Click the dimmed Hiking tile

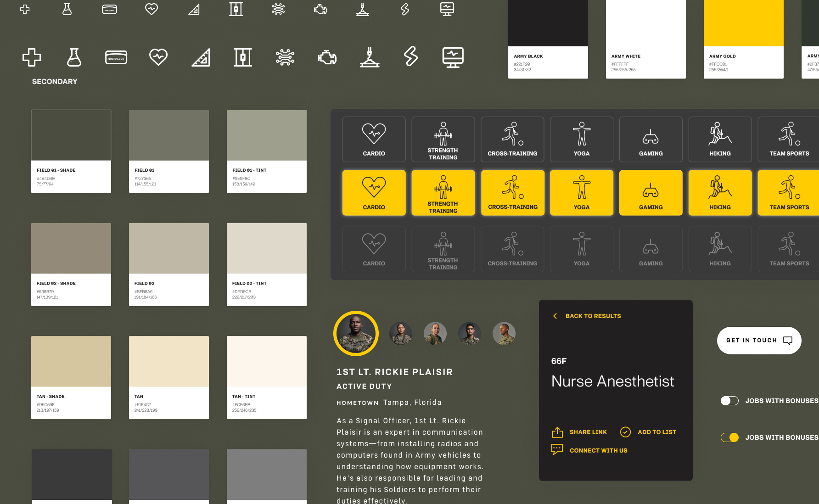click(720, 249)
